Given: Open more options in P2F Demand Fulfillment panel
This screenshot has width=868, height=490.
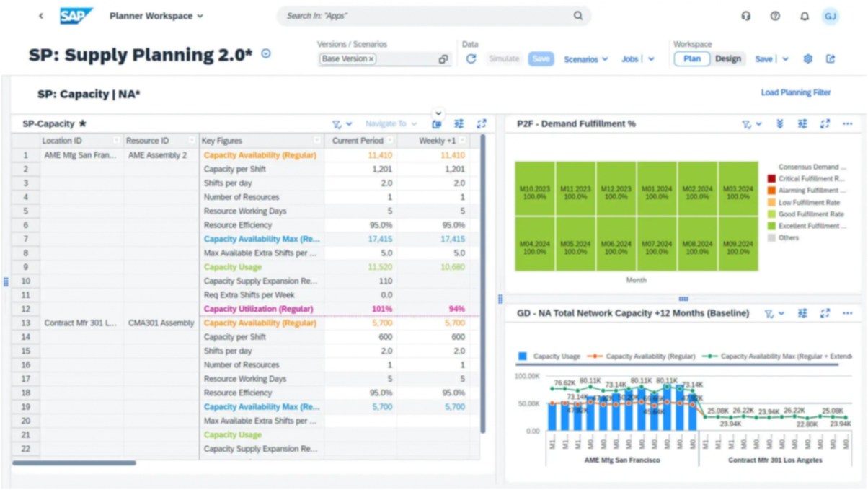Looking at the screenshot, I should tap(848, 124).
